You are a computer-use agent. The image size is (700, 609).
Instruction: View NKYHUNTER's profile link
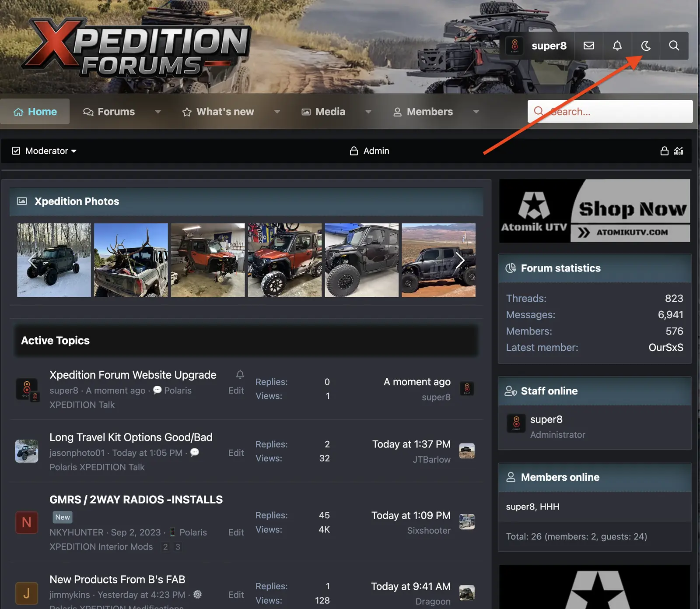pos(77,532)
